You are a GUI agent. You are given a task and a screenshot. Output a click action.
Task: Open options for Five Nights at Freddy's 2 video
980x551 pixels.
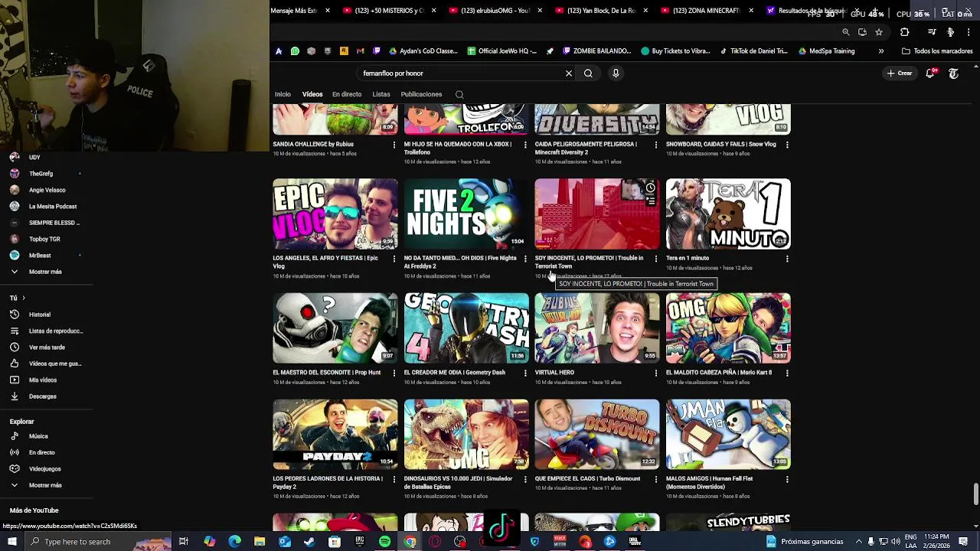(525, 259)
